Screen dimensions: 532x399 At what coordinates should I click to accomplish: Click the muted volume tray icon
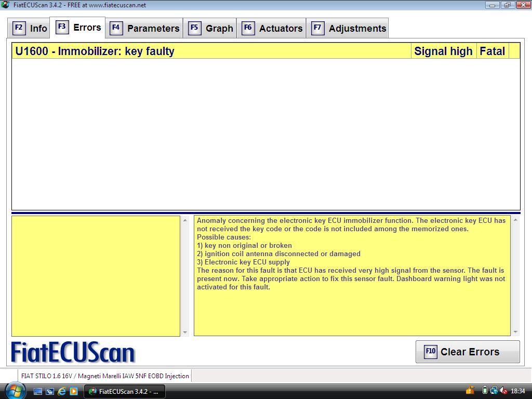(503, 391)
